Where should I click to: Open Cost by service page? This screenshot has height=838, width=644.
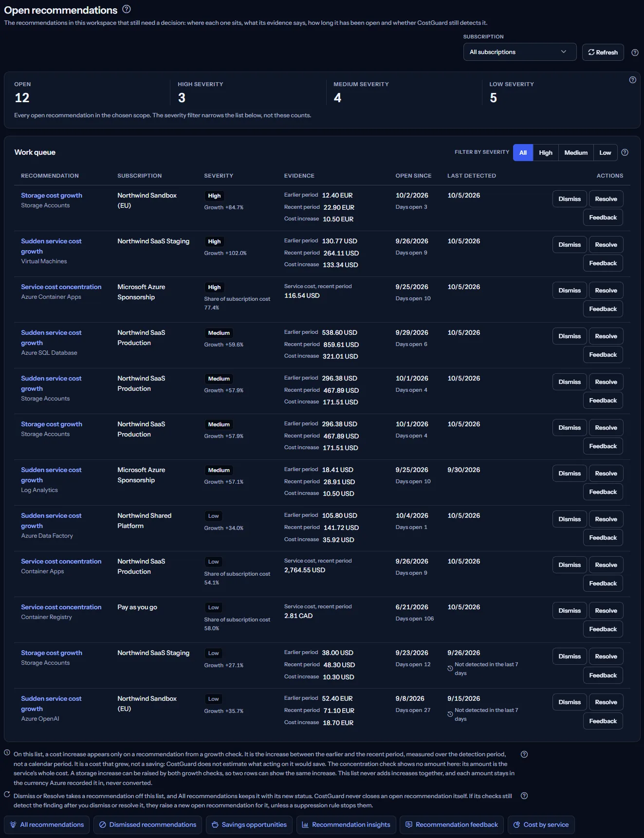click(541, 825)
